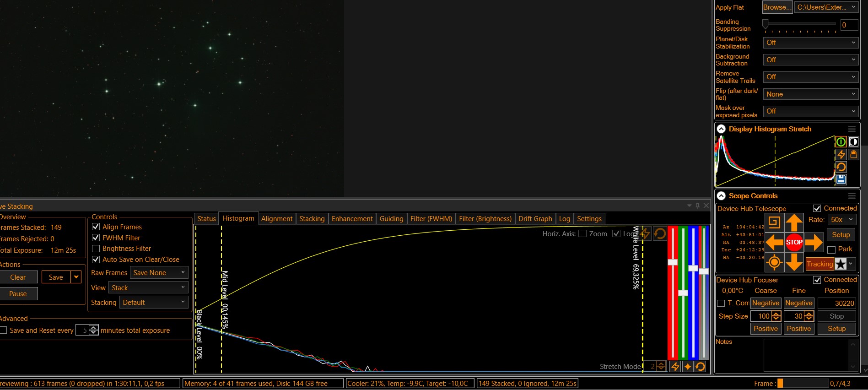Open the Stacking Default dropdown
868x390 pixels.
154,303
